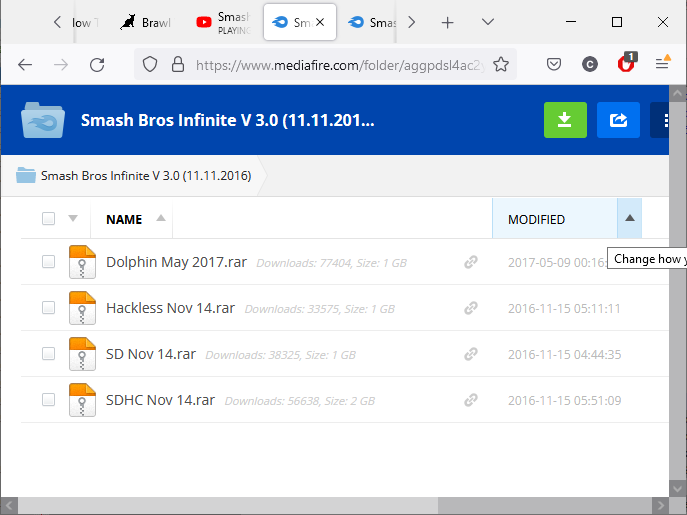The image size is (687, 515).
Task: Click Downloads: 56638, Size: 2 GB text
Action: [300, 401]
